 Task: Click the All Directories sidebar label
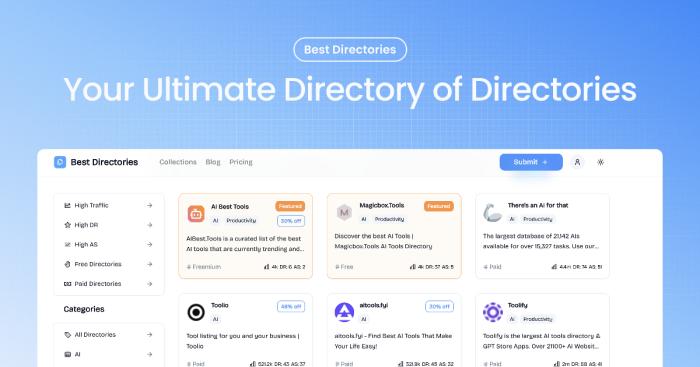tap(95, 335)
